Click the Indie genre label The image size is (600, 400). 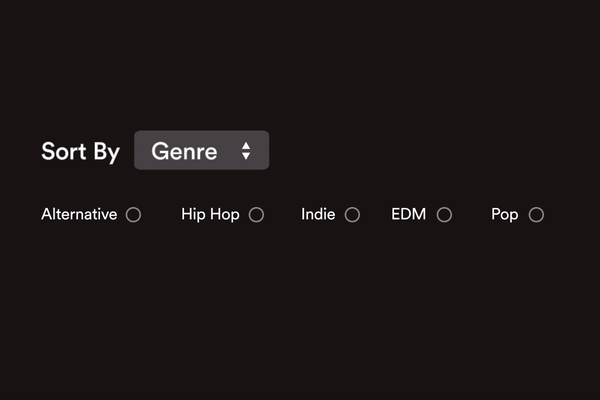click(318, 214)
